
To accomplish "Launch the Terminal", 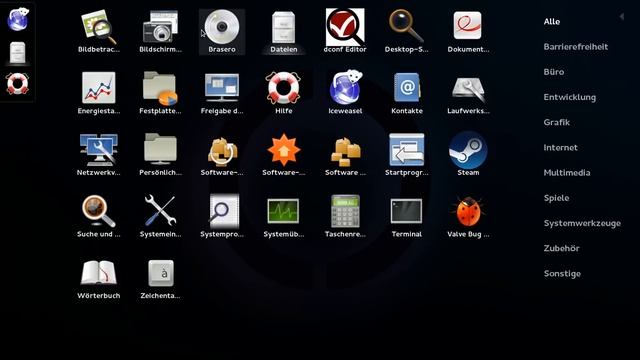I will tap(407, 217).
